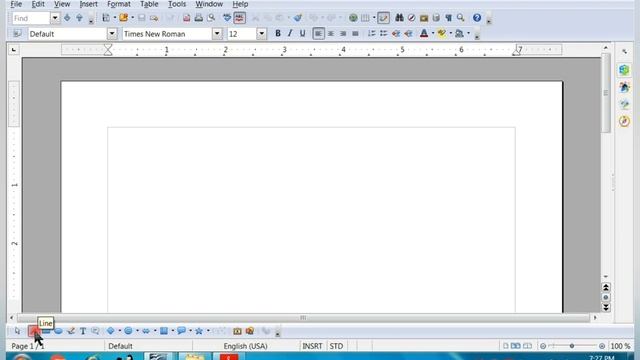The width and height of the screenshot is (640, 360).
Task: Open the Styles and Formatting icon
Action: coord(17,34)
